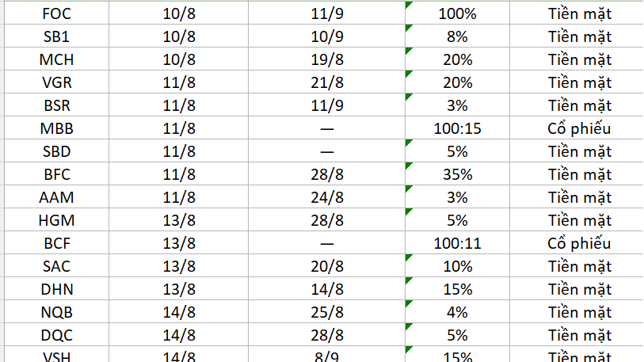644x362 pixels.
Task: Click the SAC row 20/8 date cell
Action: [x=326, y=266]
